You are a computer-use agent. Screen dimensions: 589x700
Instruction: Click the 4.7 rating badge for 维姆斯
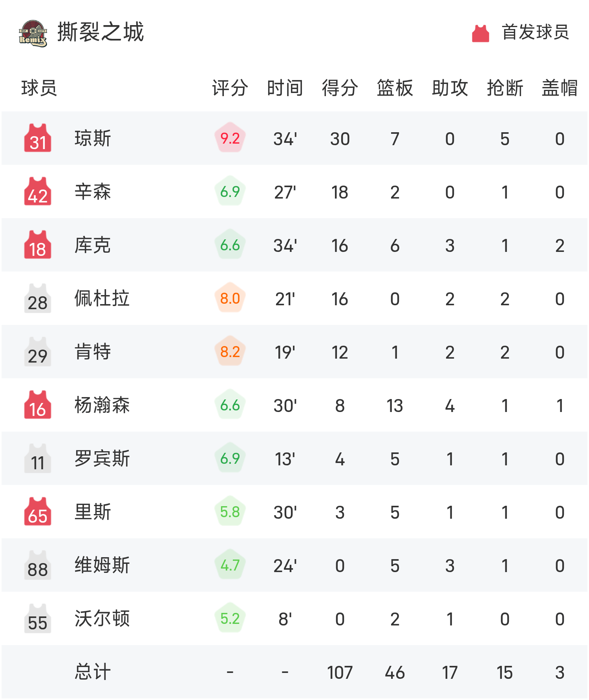coord(230,565)
